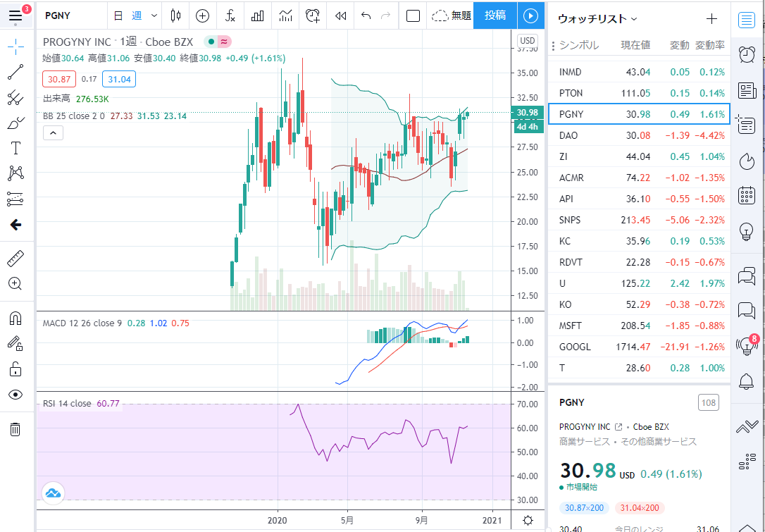Toggle stay in drawing mode pencil-lock
The height and width of the screenshot is (532, 765).
15,344
